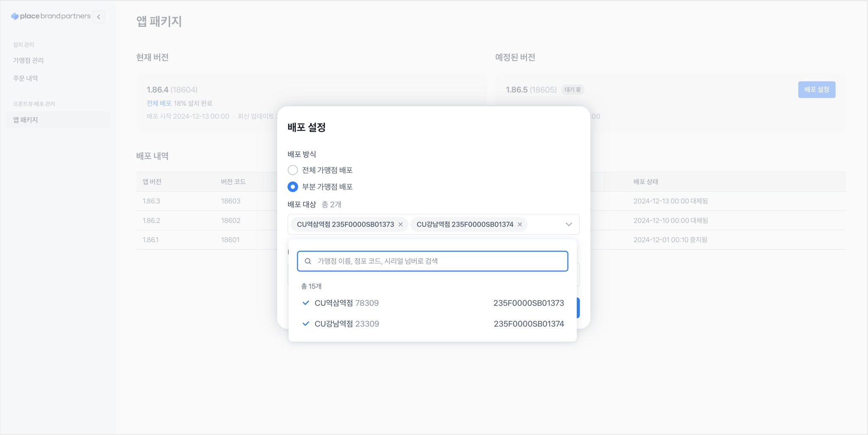Collapse the 배포 대상 dropdown arrow
The height and width of the screenshot is (435, 868).
click(569, 224)
